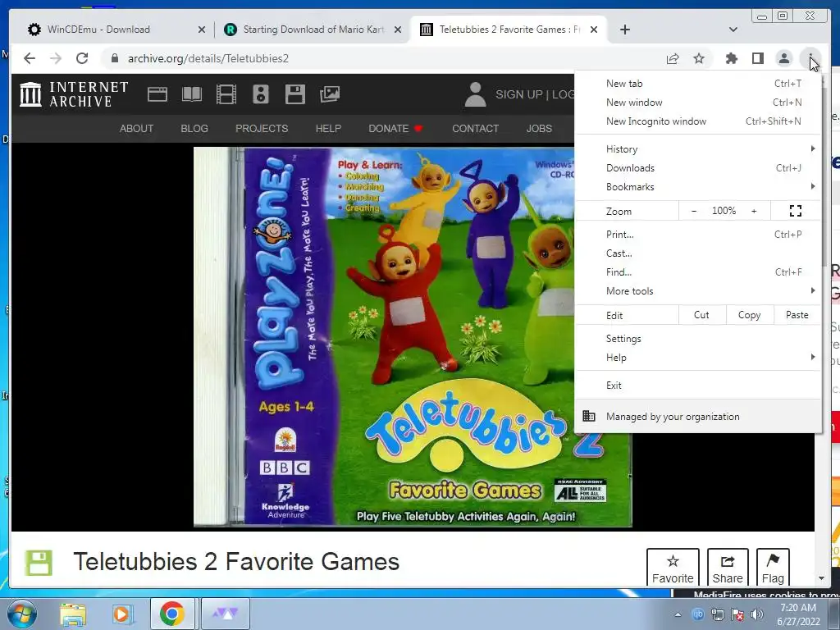Choose Exit from the Chrome menu
The image size is (840, 630).
point(697,386)
